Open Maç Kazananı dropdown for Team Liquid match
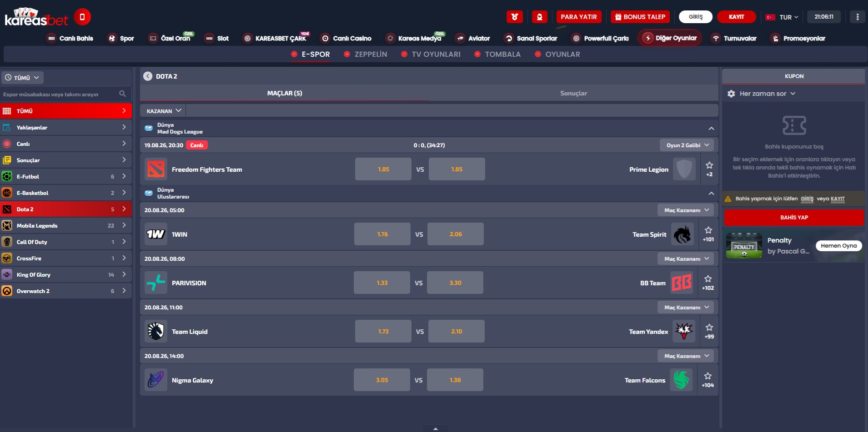The image size is (868, 432). tap(686, 307)
